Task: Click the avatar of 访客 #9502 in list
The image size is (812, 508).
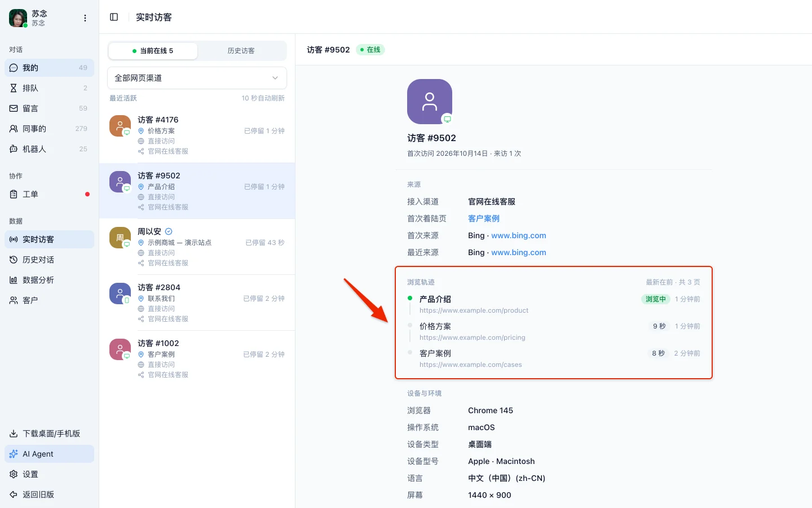Action: (x=120, y=182)
